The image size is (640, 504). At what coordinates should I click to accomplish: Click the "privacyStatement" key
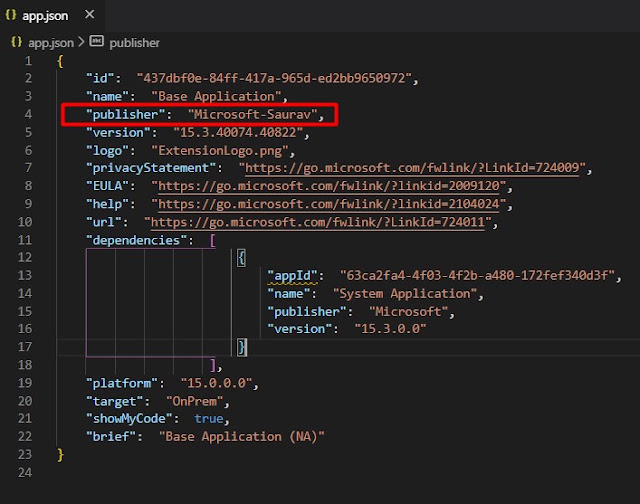point(151,168)
